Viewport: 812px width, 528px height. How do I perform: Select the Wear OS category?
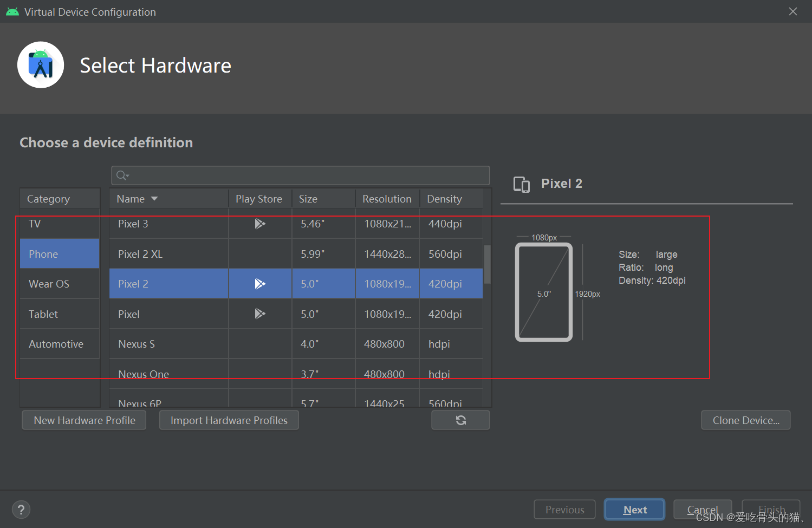coord(60,284)
